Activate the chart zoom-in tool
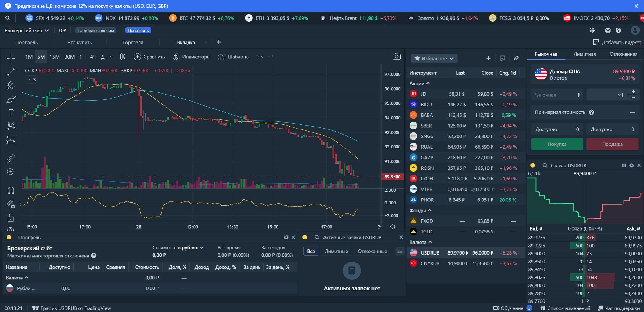644x312 pixels. pyautogui.click(x=11, y=172)
